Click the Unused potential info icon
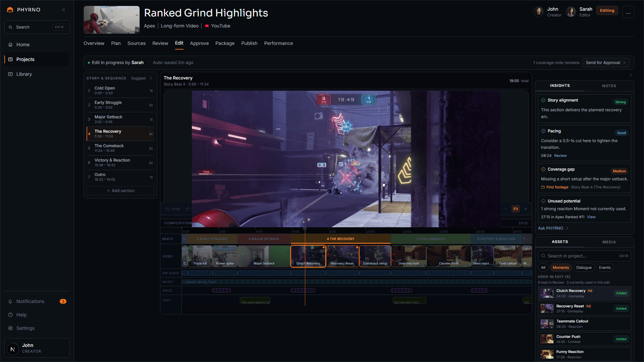Image resolution: width=644 pixels, height=362 pixels. [x=543, y=201]
